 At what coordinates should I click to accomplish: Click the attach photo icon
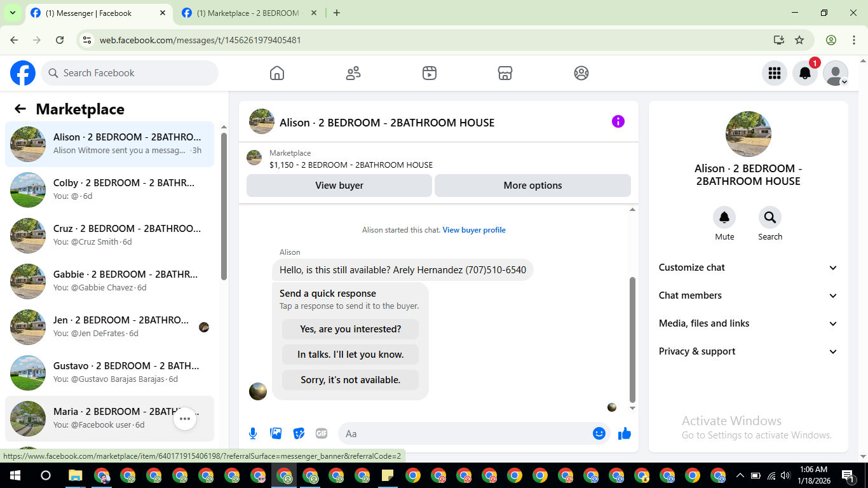click(276, 433)
